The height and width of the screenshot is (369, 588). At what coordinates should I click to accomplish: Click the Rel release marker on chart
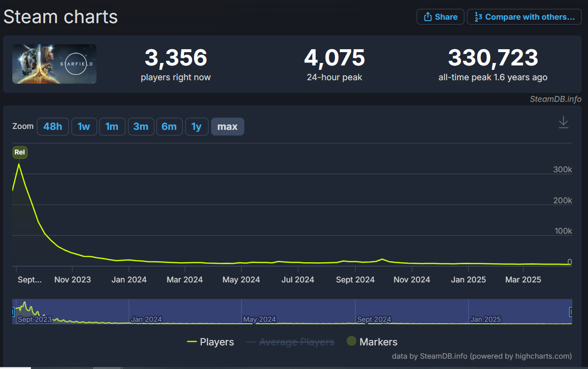tap(20, 152)
